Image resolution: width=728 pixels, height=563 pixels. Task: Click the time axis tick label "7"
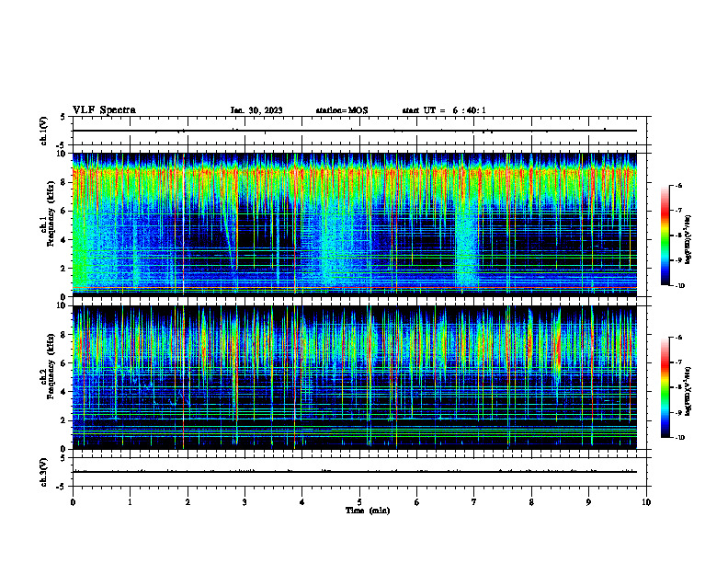tap(474, 502)
